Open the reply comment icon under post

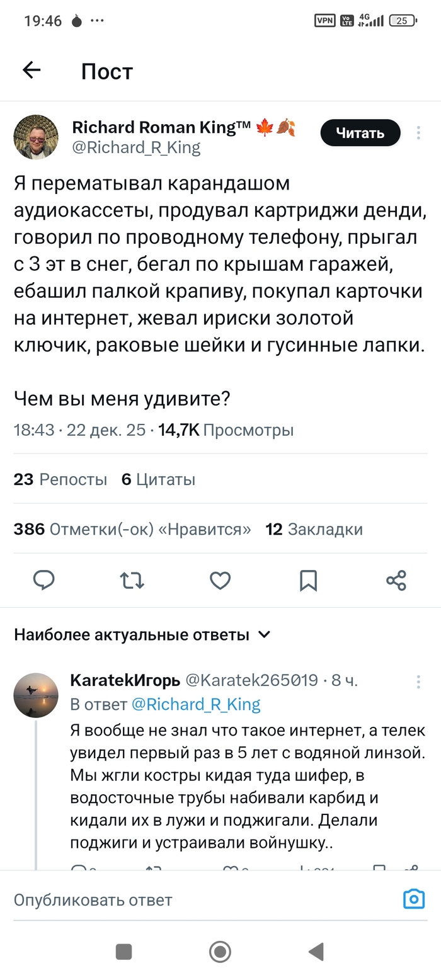pyautogui.click(x=43, y=580)
